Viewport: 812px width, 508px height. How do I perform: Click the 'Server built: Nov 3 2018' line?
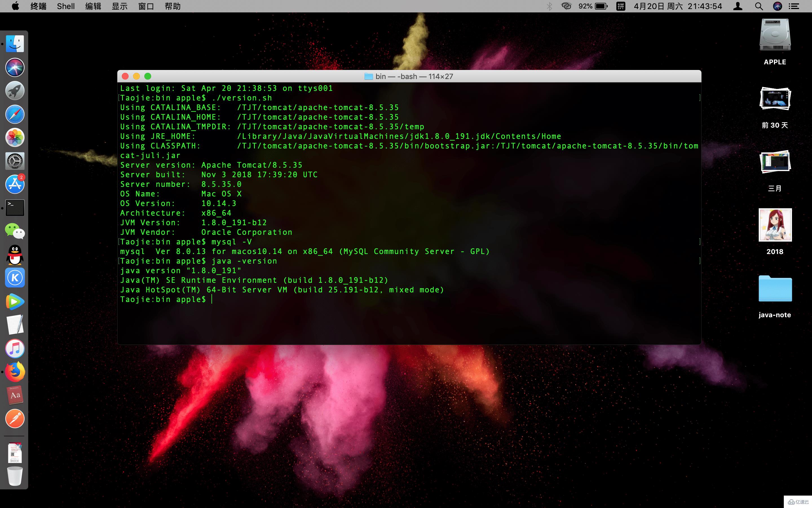pos(219,174)
